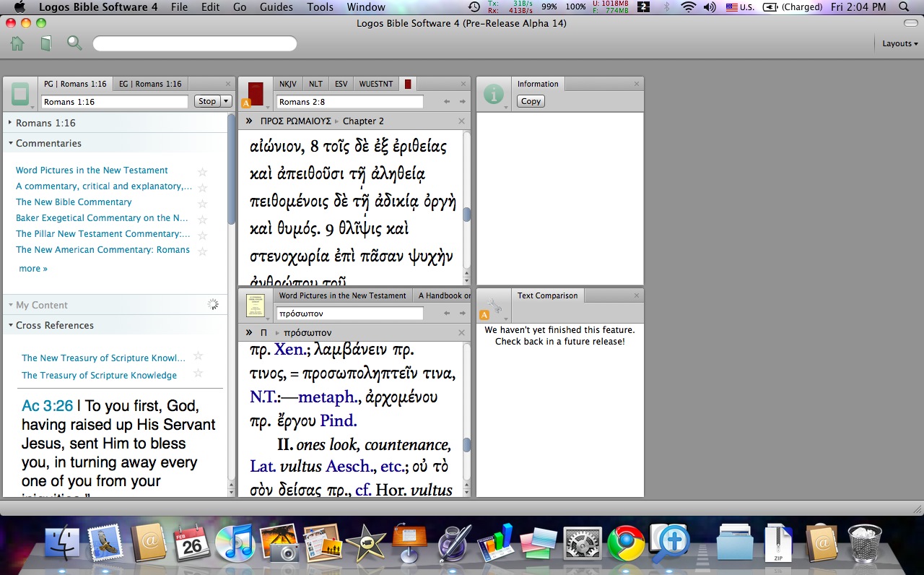Click the main command search box

point(195,43)
